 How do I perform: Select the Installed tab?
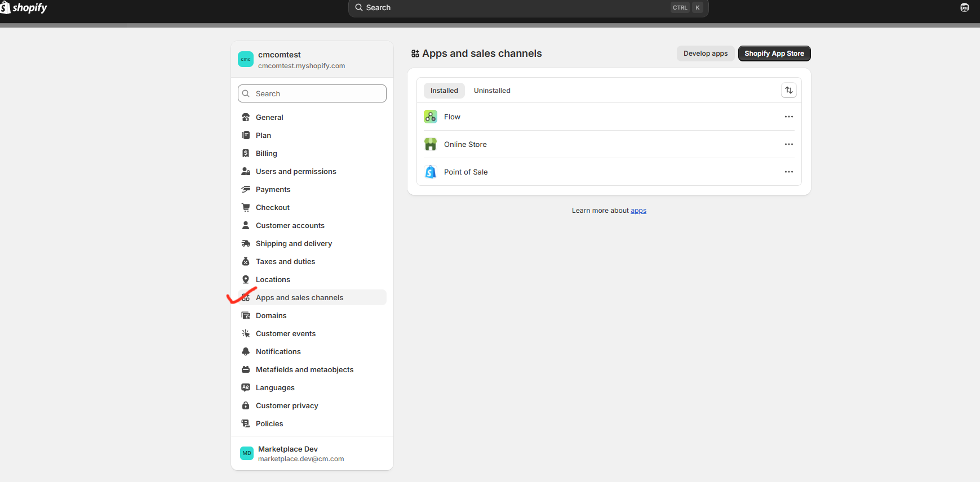pos(444,91)
